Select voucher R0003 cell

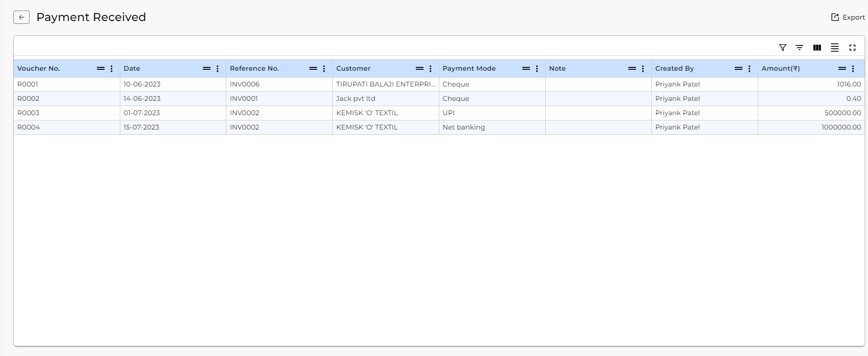click(x=67, y=113)
